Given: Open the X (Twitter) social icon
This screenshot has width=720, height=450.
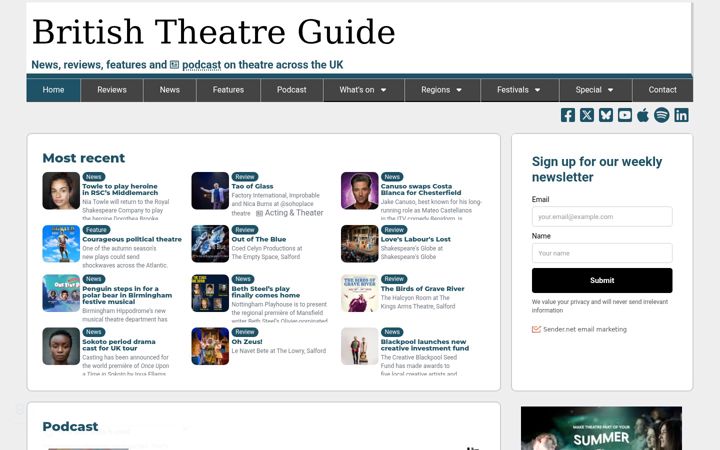Looking at the screenshot, I should click(x=587, y=115).
